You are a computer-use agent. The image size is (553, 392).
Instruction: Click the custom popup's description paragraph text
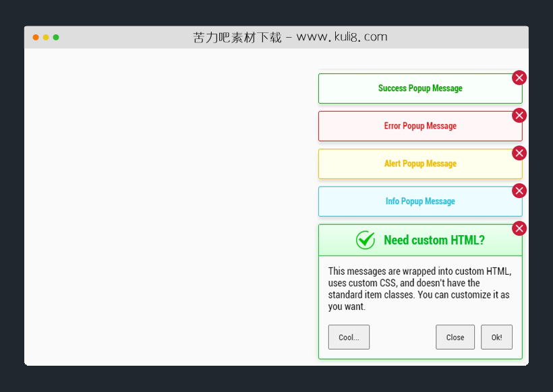coord(419,289)
